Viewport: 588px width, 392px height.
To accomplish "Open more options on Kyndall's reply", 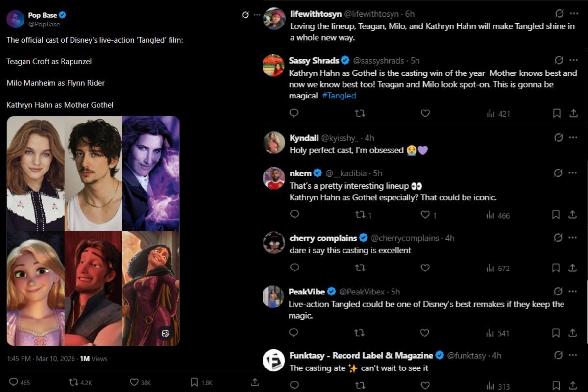I will (573, 138).
